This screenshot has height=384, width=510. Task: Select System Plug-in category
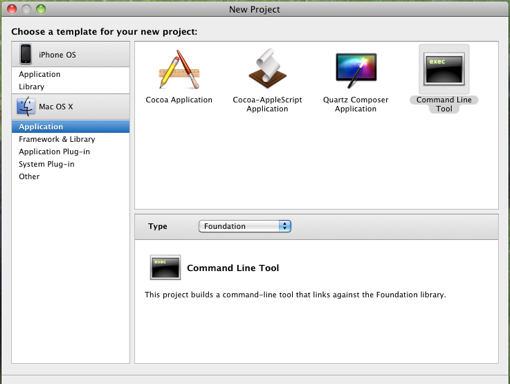71,164
